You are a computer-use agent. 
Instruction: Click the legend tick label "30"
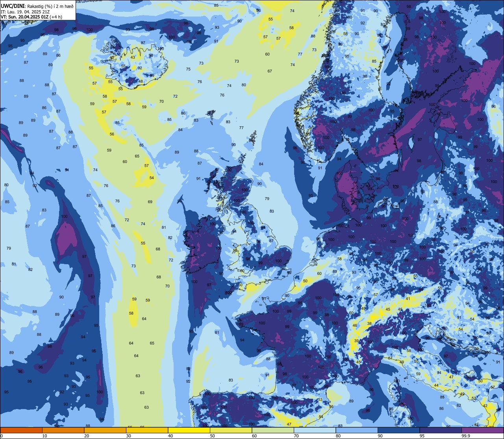(x=128, y=436)
